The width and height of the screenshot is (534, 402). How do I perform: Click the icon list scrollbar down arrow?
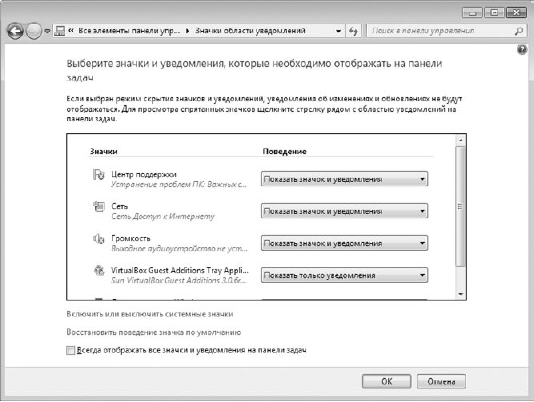[x=460, y=294]
